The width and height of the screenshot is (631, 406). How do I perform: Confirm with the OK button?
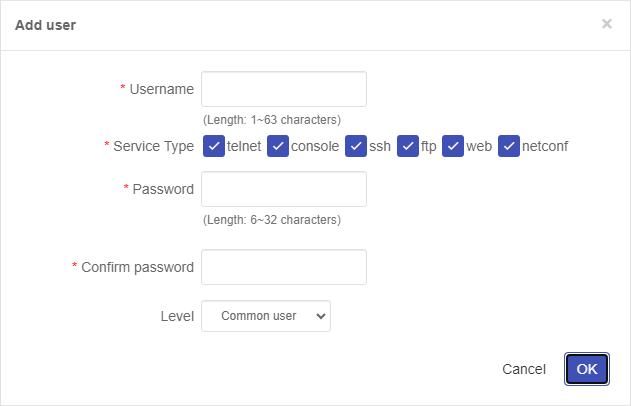click(x=587, y=369)
